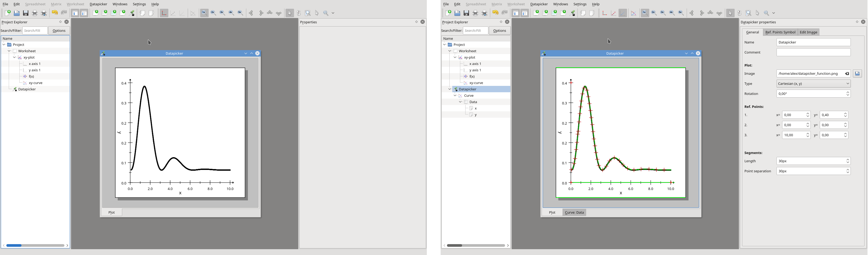Collapse the Curve node in the project tree
The height and width of the screenshot is (255, 868).
click(455, 96)
